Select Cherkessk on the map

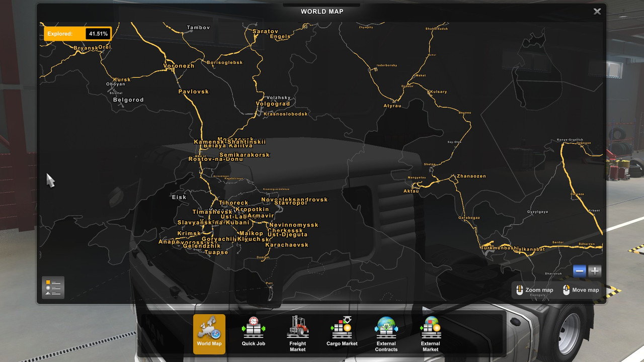285,231
